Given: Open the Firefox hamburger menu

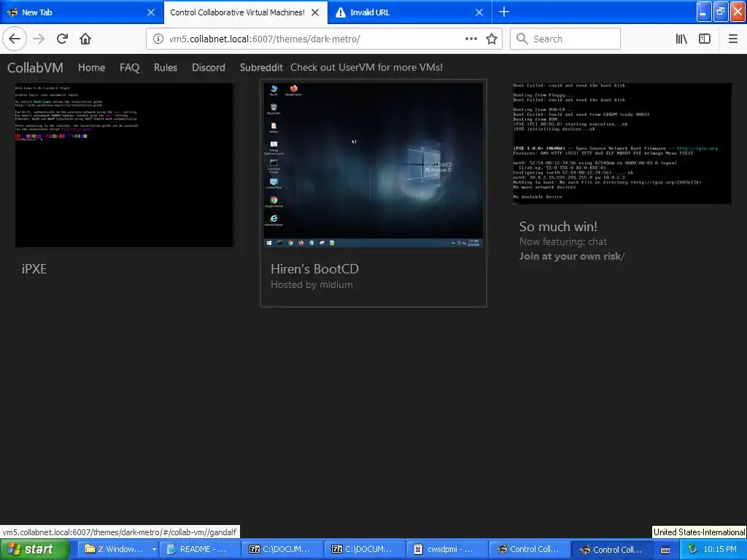Looking at the screenshot, I should point(733,39).
